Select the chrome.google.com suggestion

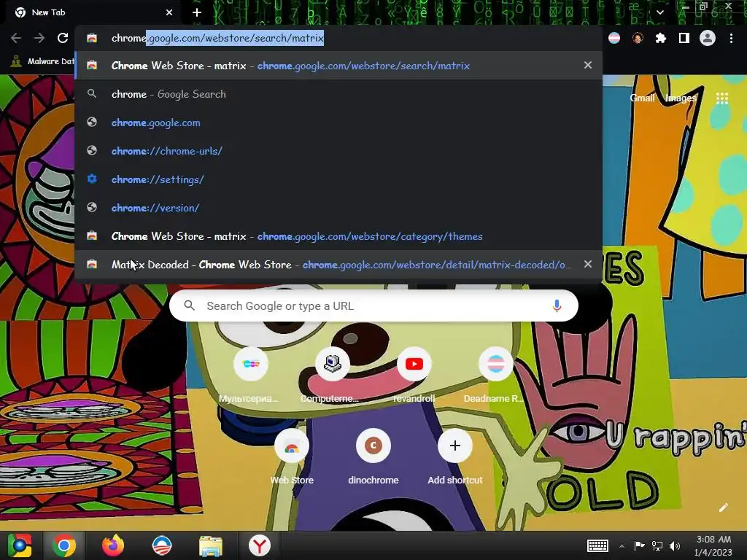click(x=338, y=122)
